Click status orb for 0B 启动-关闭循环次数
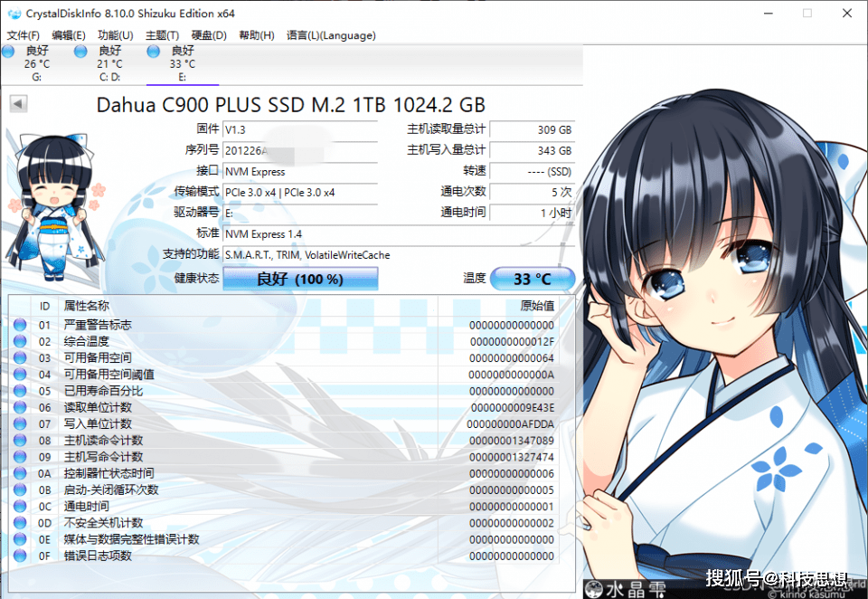Viewport: 868px width, 599px height. [x=20, y=490]
